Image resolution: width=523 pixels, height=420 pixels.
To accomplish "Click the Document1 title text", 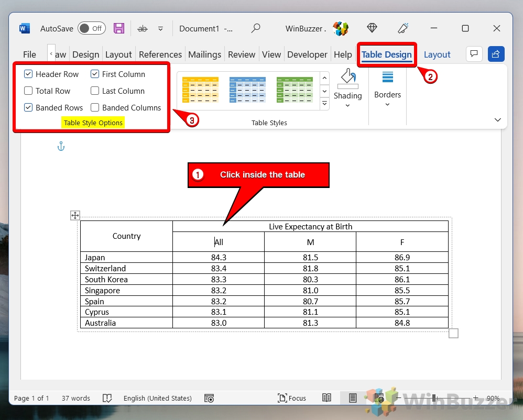I will coord(199,29).
